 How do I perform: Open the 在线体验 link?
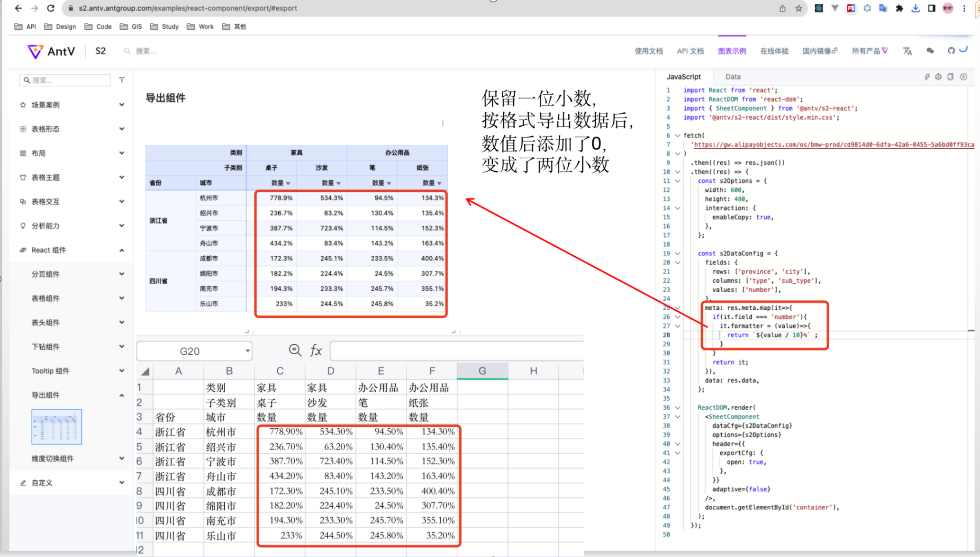[773, 51]
